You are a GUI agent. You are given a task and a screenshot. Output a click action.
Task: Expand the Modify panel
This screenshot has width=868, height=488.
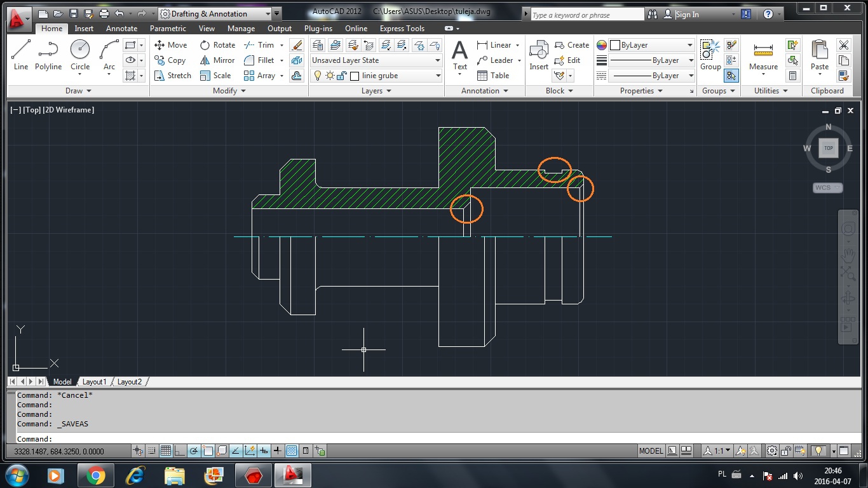point(229,91)
